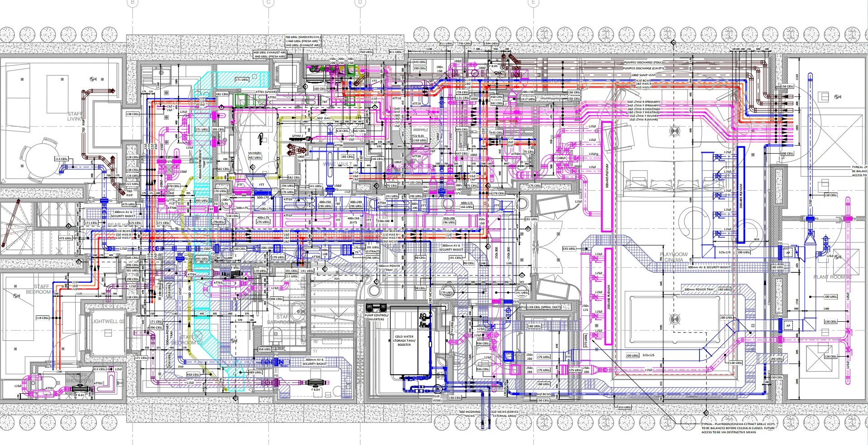Image resolution: width=868 pixels, height=445 pixels.
Task: Select the blue 200x485 plenum on right
Action: 741,195
